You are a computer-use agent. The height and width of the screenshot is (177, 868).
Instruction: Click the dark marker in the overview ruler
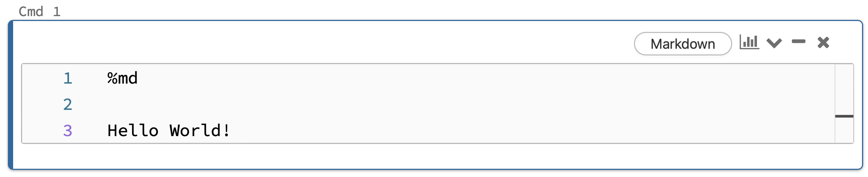point(844,116)
